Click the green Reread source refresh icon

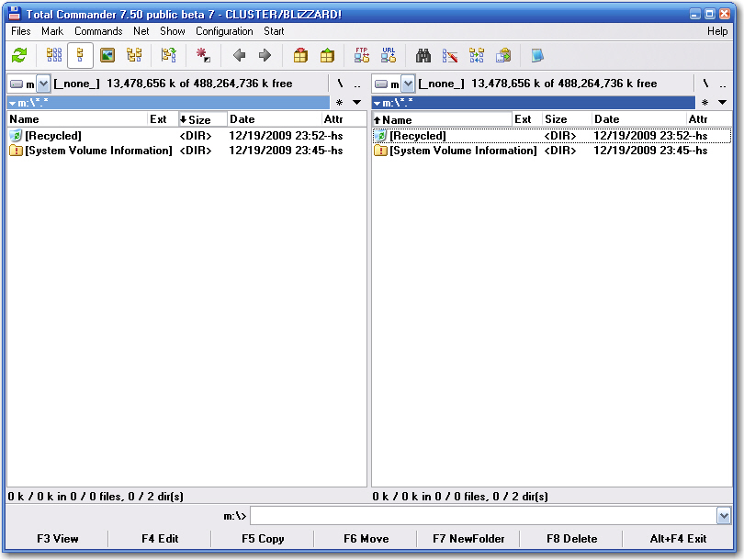19,56
